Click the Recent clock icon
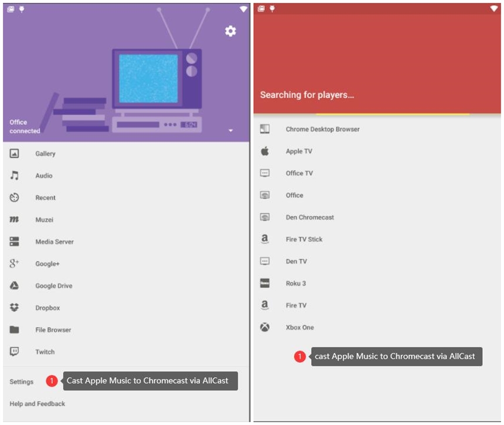504x425 pixels. [x=14, y=198]
